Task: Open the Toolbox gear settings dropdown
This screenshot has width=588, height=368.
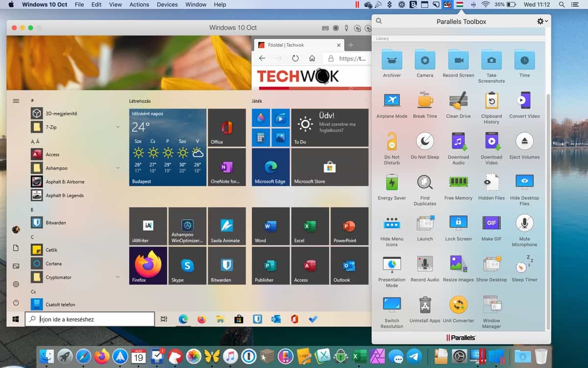Action: tap(542, 22)
